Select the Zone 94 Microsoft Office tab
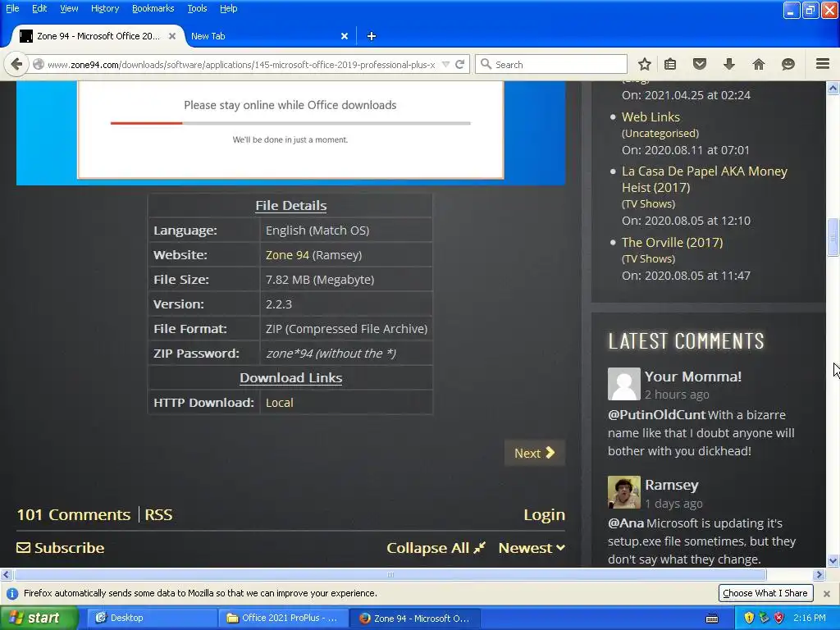Viewport: 840px width, 630px height. coord(98,36)
